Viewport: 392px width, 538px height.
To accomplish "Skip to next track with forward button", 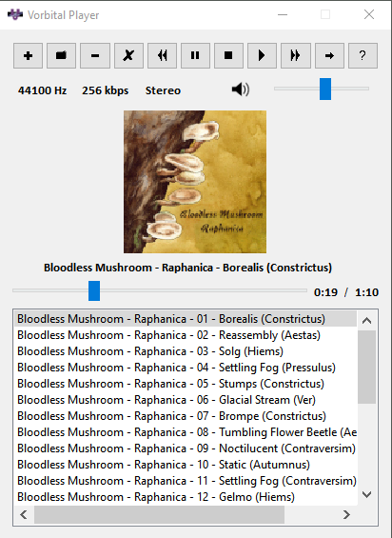I will (296, 55).
